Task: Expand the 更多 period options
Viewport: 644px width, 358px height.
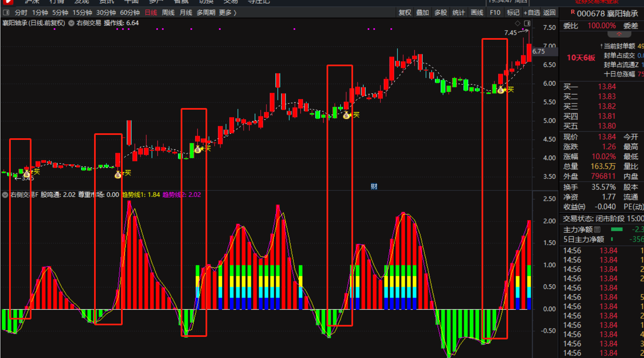Action: coord(228,13)
